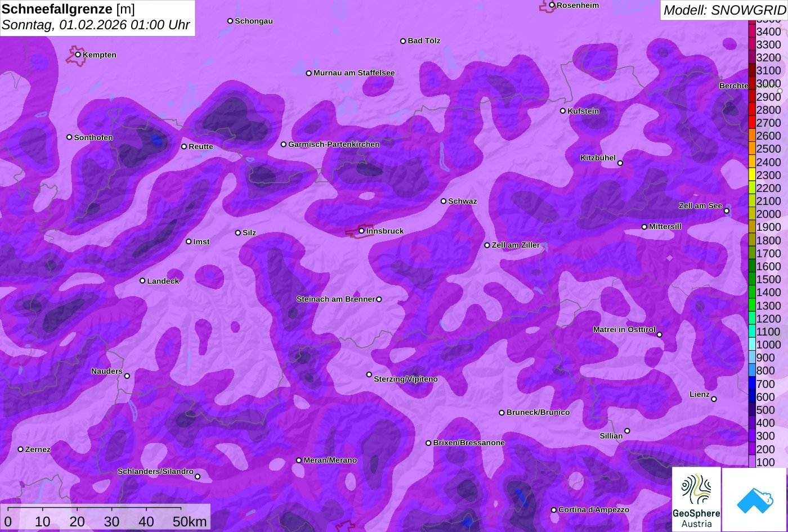Click the Meran/Merano label
The width and height of the screenshot is (788, 532).
[330, 461]
